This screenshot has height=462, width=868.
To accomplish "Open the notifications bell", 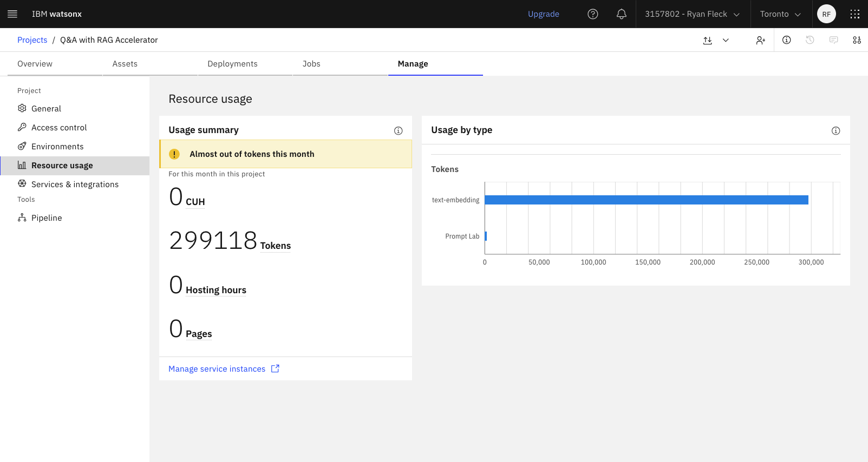I will [x=621, y=14].
